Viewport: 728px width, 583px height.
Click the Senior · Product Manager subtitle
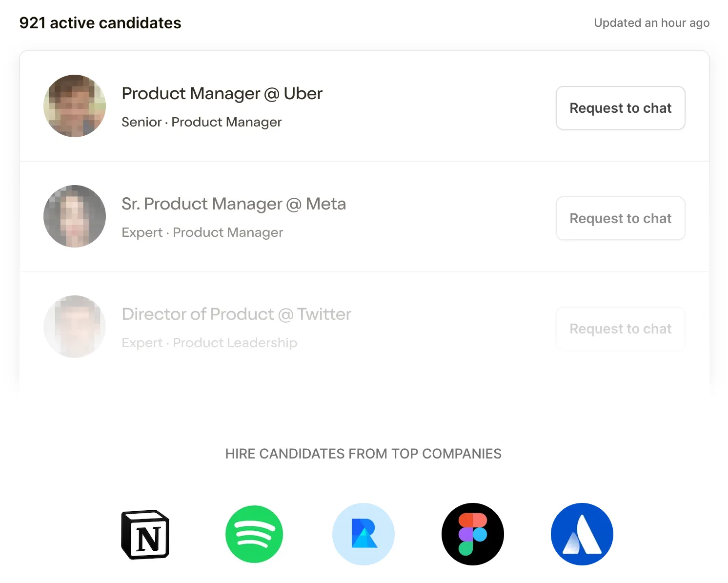(x=202, y=122)
